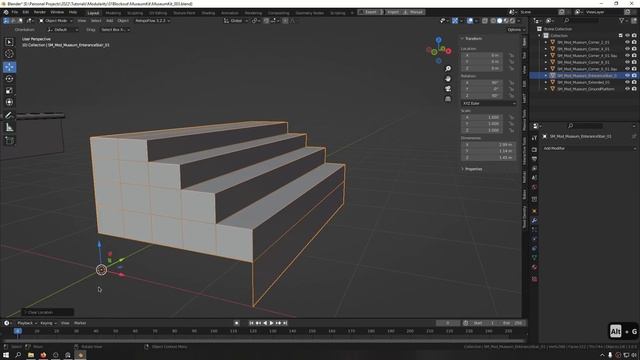Open the Render properties tab icon
The width and height of the screenshot is (640, 360).
(534, 150)
